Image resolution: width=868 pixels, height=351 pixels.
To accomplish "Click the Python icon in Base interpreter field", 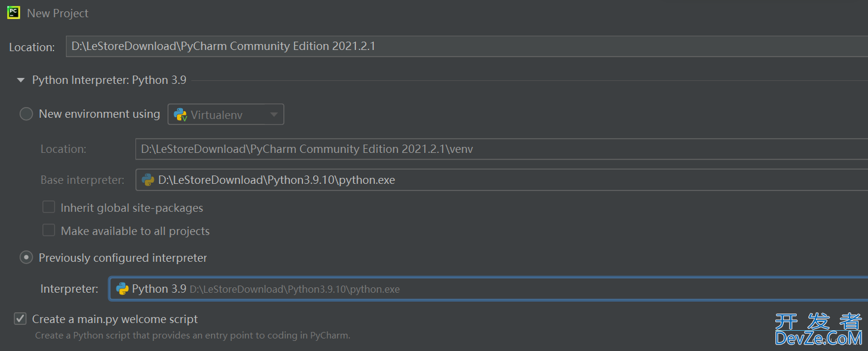I will (x=148, y=180).
